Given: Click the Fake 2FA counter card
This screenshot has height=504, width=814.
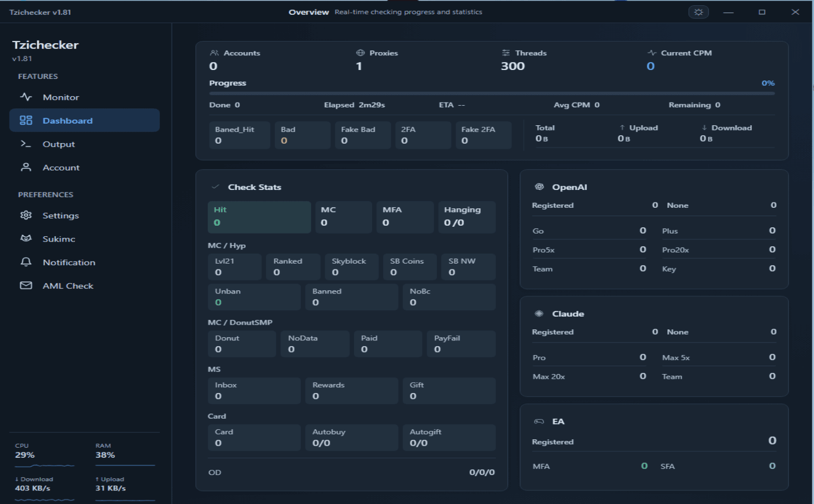Looking at the screenshot, I should pos(483,135).
